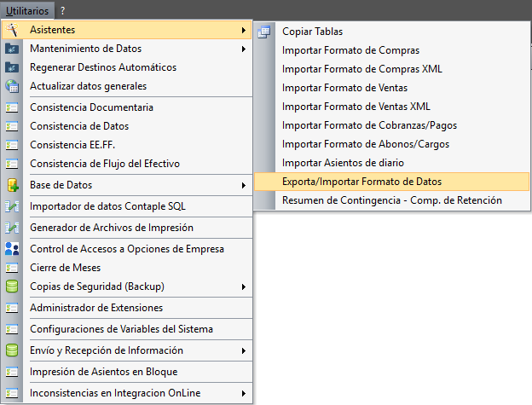The width and height of the screenshot is (532, 405).
Task: Expand Envío y Recepción de Información arrow
Action: point(244,350)
